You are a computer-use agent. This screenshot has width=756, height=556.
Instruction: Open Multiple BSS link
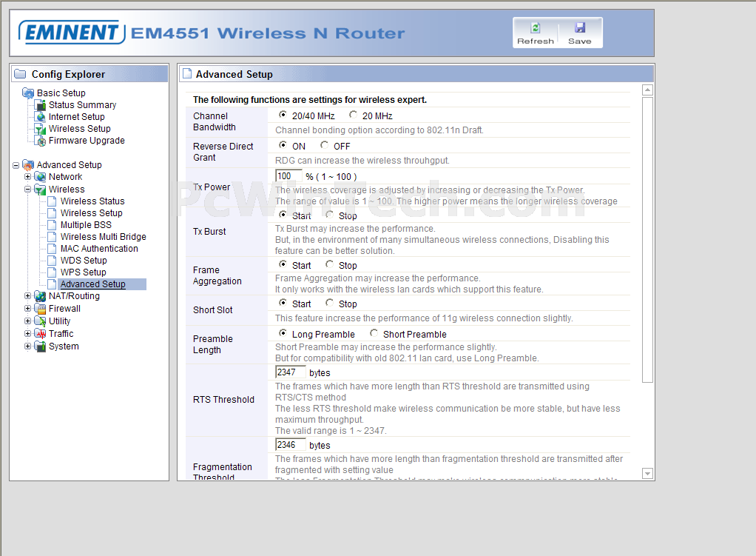86,225
